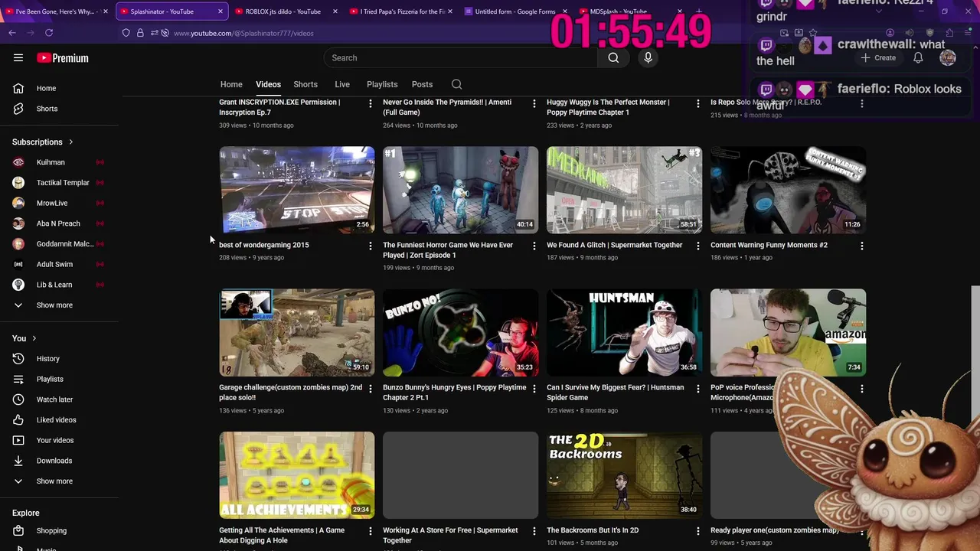980x551 pixels.
Task: Switch to the channel Posts tab
Action: tap(422, 84)
